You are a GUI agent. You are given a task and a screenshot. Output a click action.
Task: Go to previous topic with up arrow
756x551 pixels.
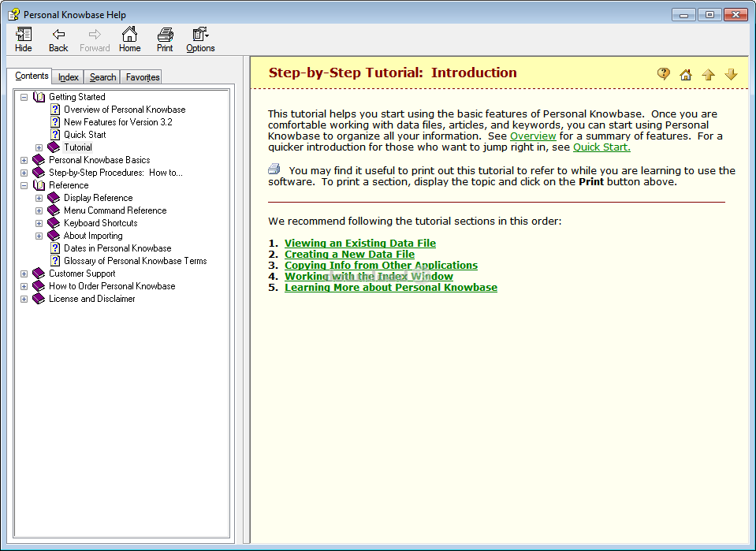pos(708,74)
